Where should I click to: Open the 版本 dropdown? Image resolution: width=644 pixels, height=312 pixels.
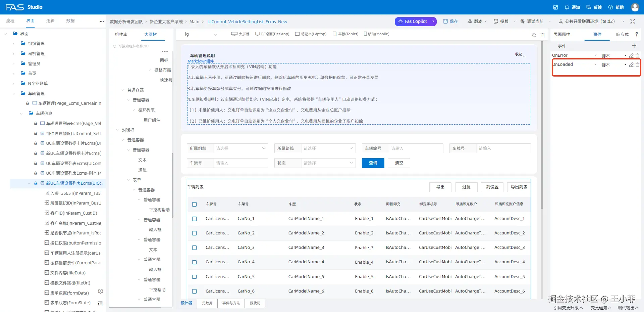(x=477, y=21)
